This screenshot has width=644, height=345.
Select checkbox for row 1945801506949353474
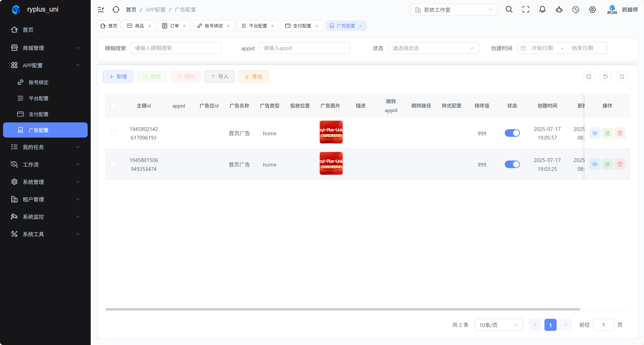coord(113,164)
